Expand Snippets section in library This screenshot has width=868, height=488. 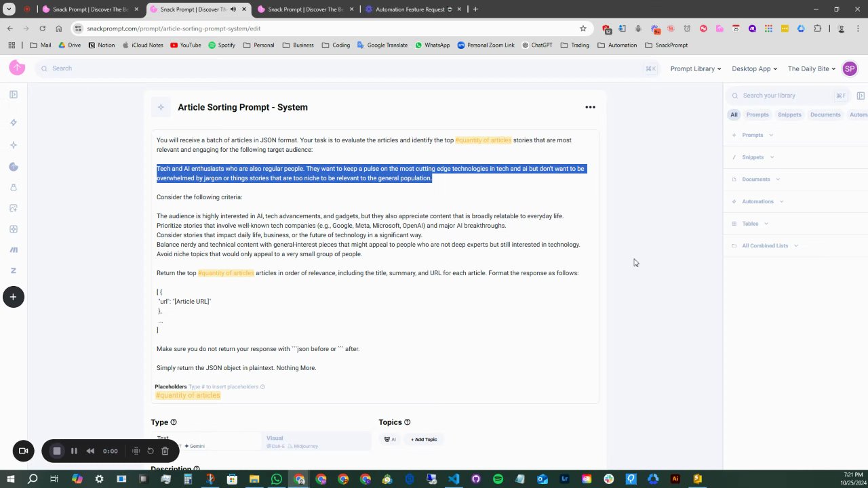click(x=753, y=157)
